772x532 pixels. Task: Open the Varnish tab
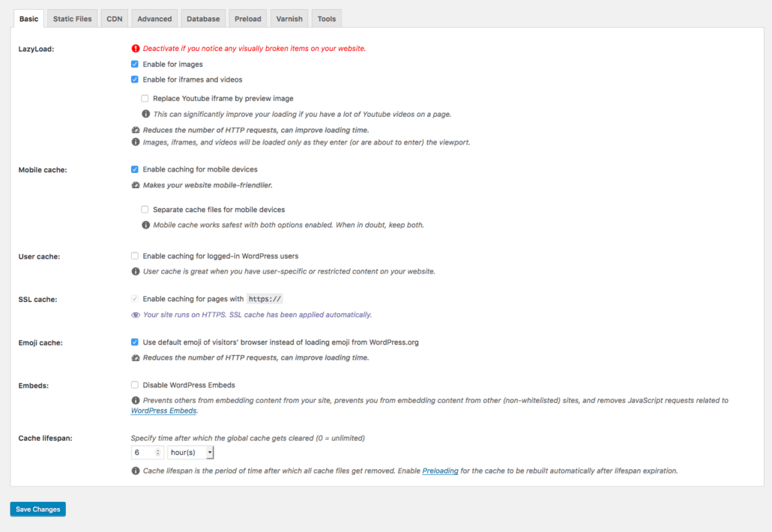[x=289, y=19]
